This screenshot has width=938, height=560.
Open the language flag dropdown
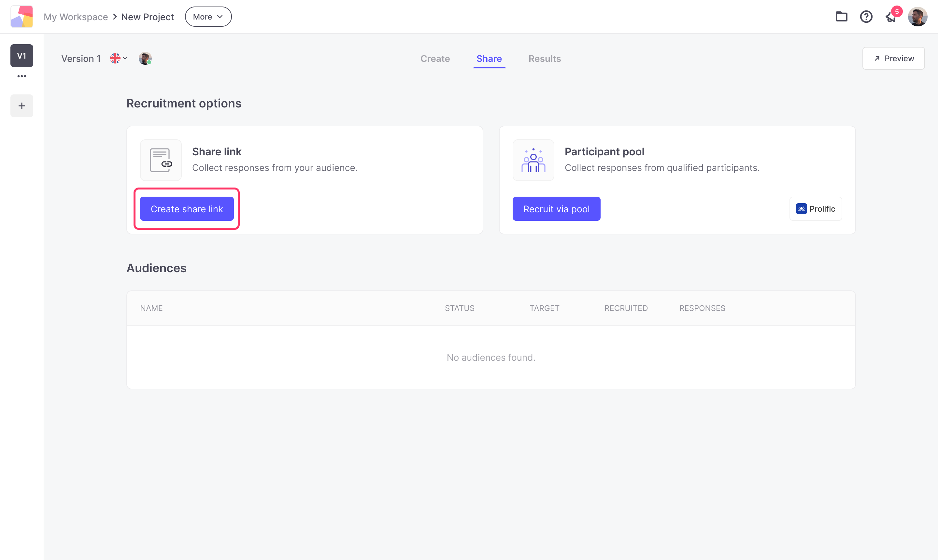(119, 59)
